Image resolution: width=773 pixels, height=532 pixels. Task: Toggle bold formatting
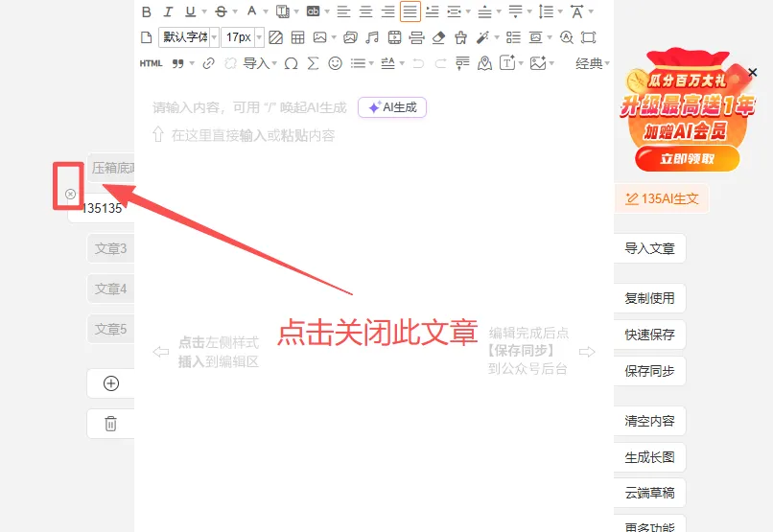[147, 12]
